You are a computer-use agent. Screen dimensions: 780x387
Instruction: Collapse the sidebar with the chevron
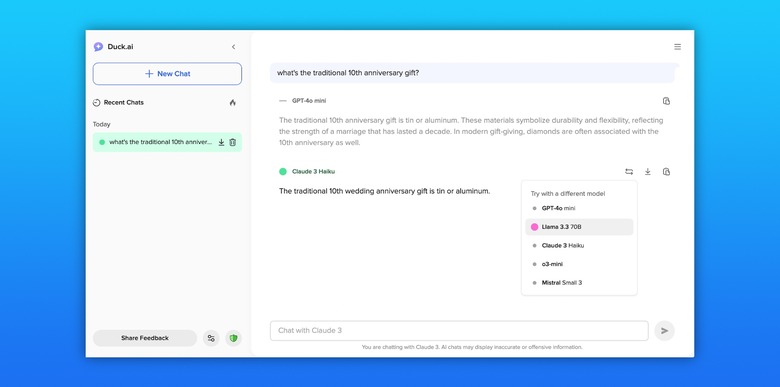233,47
